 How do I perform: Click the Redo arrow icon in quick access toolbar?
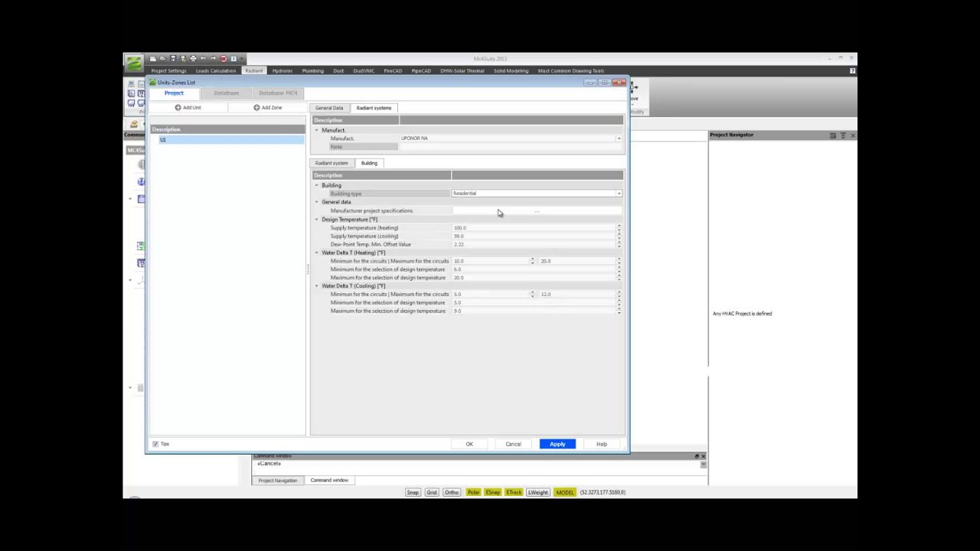(213, 59)
